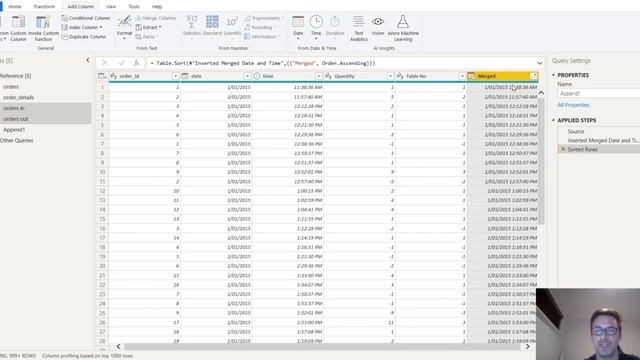Click horizontal scrollbar left arrow
The height and width of the screenshot is (360, 640).
(x=118, y=347)
